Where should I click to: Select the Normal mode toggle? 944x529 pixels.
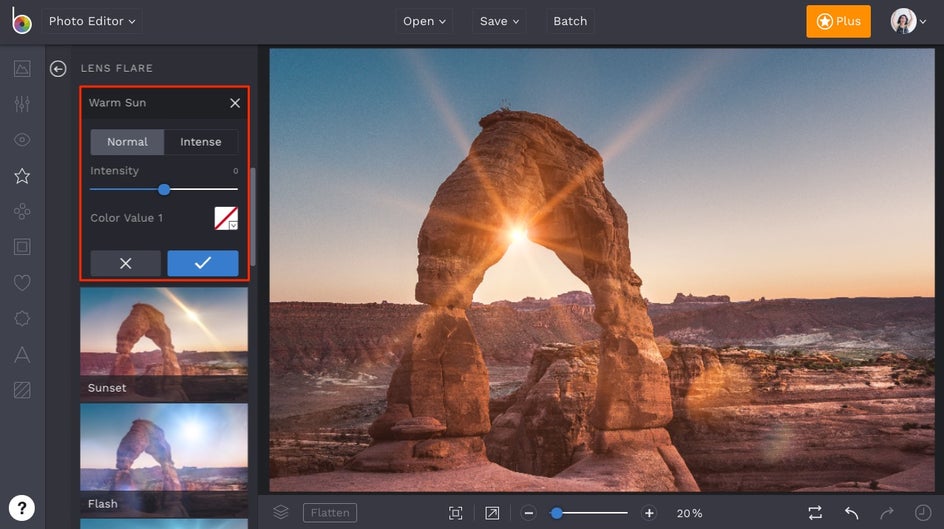(127, 142)
